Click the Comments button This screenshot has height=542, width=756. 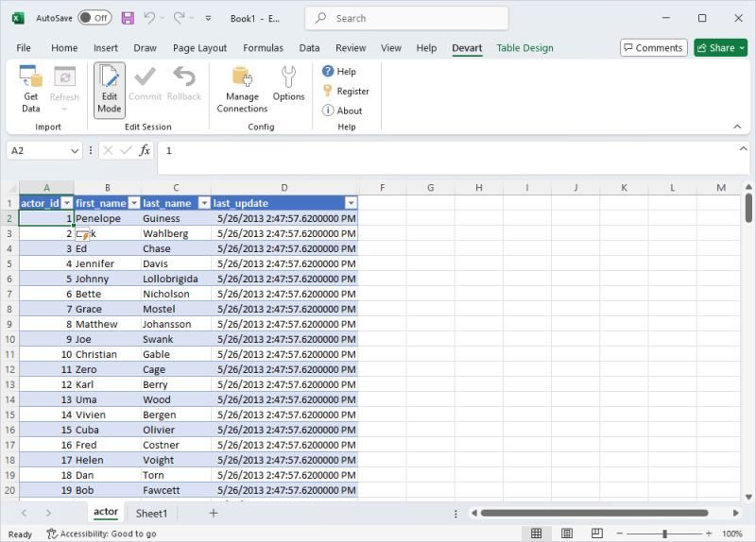pos(653,48)
